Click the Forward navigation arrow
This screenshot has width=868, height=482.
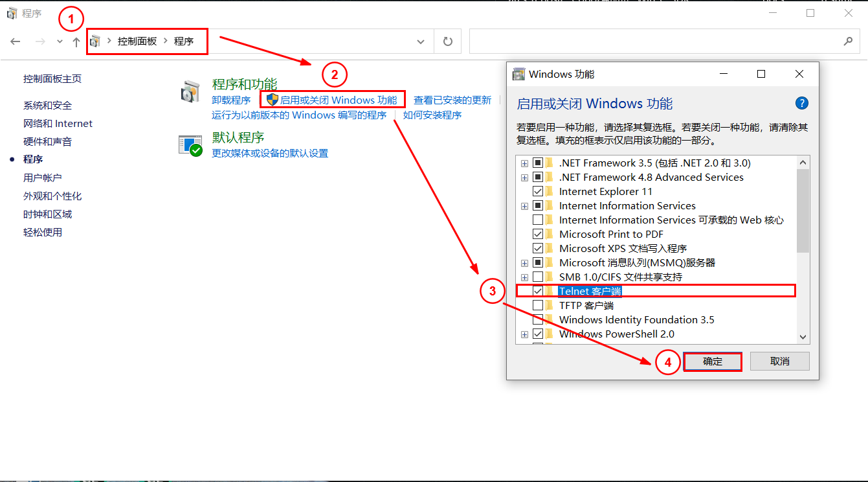point(40,41)
